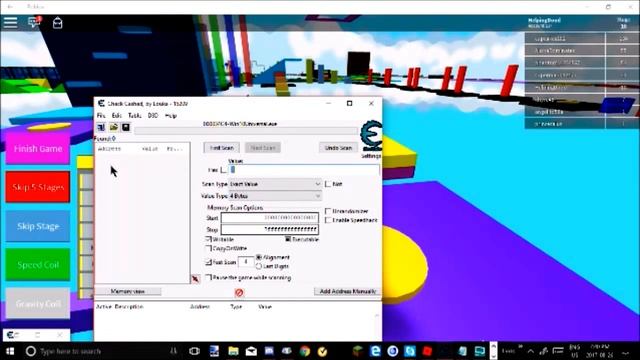
Task: Open the Skype taskbar icon
Action: (410, 351)
